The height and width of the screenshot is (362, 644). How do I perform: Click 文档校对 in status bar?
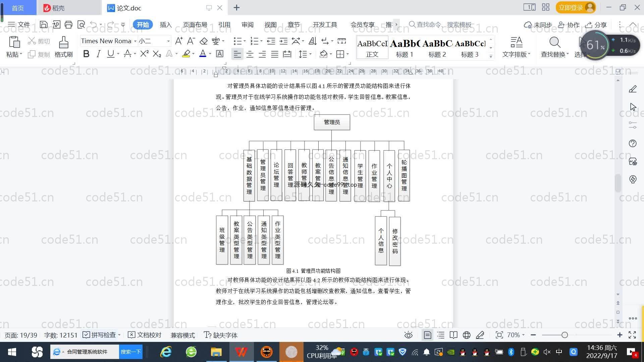[145, 335]
